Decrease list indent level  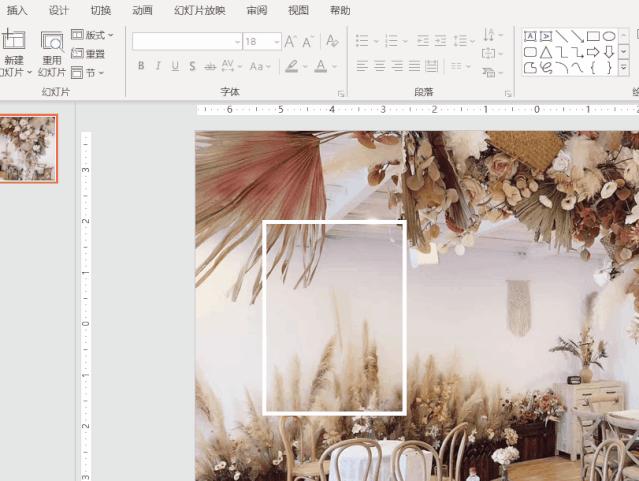coord(423,41)
